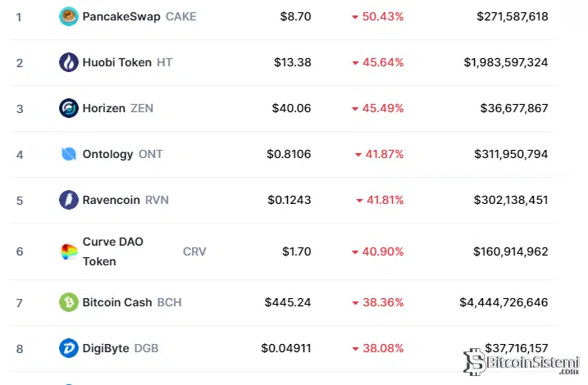Click the Huobi Token flame icon

pos(69,62)
